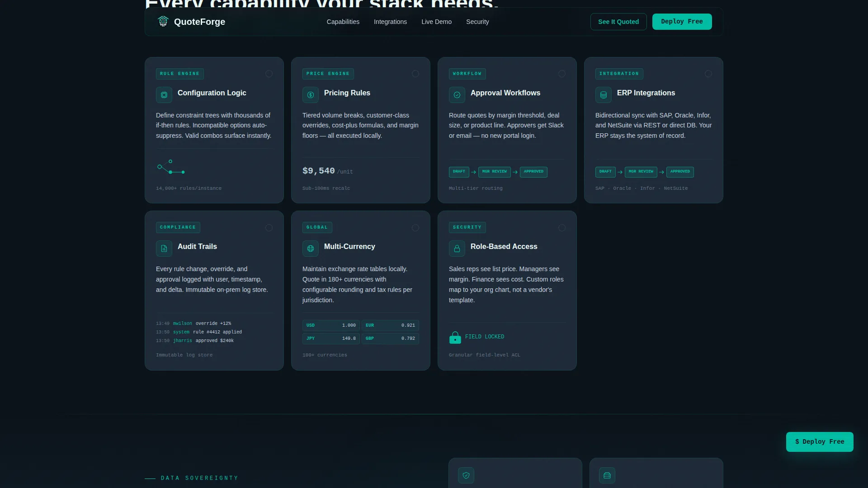The width and height of the screenshot is (868, 488).
Task: Click the Audit Trails document icon
Action: 164,249
